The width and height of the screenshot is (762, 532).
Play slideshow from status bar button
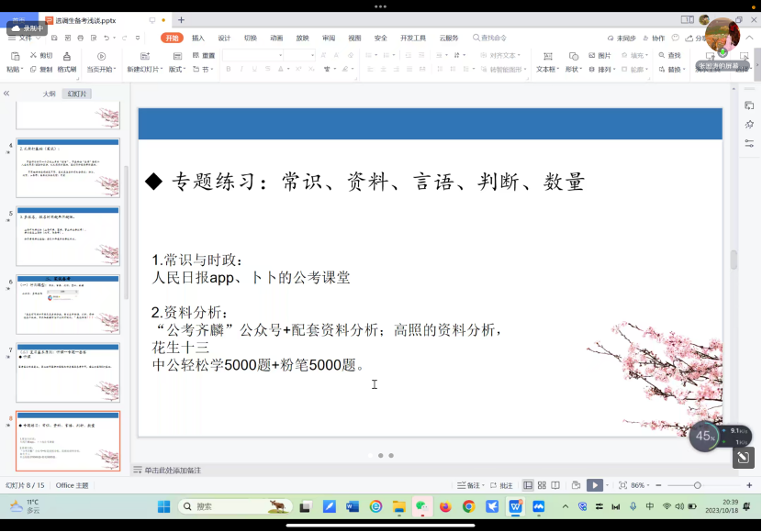click(x=594, y=485)
